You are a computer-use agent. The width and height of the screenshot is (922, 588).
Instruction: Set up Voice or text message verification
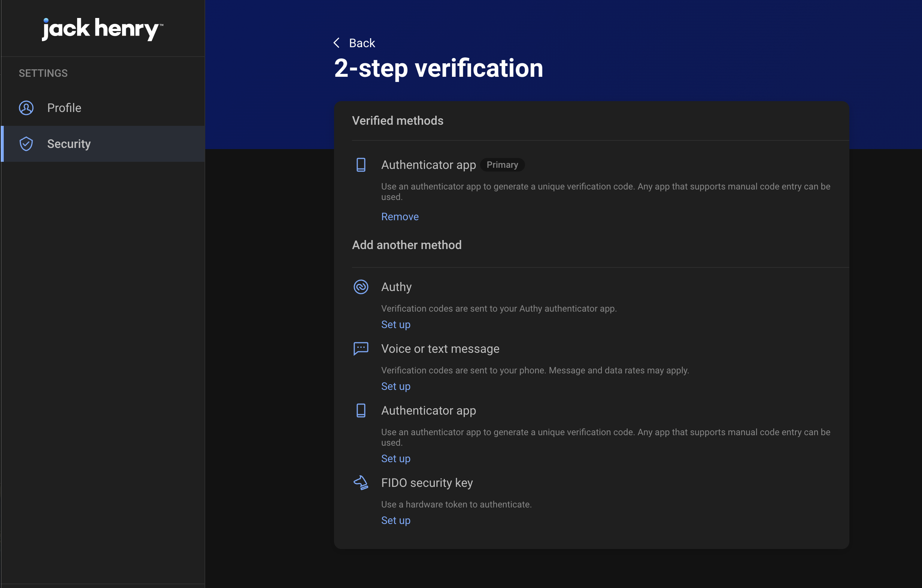(x=395, y=386)
